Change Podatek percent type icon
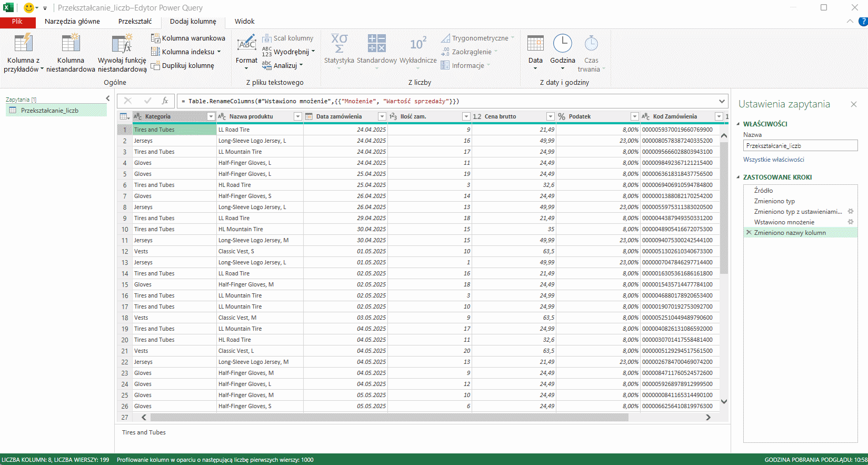This screenshot has width=868, height=465. point(562,116)
